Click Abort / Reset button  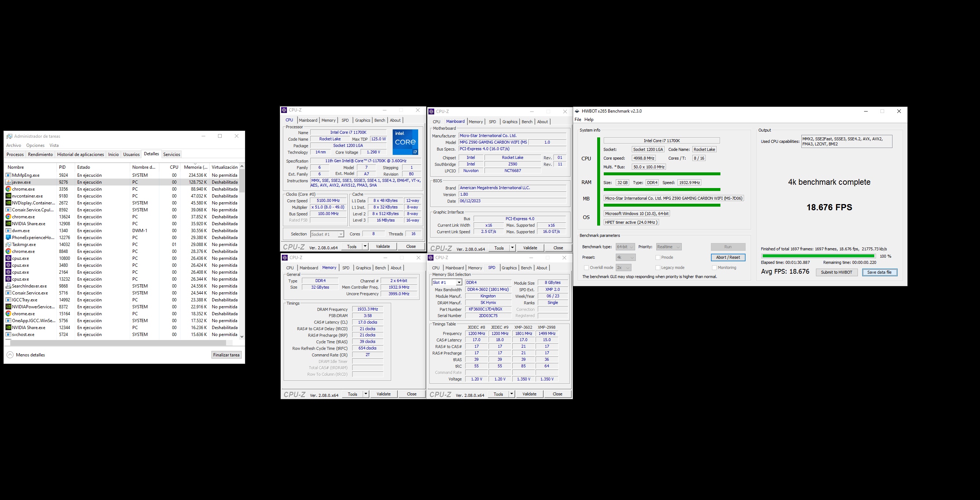click(728, 257)
